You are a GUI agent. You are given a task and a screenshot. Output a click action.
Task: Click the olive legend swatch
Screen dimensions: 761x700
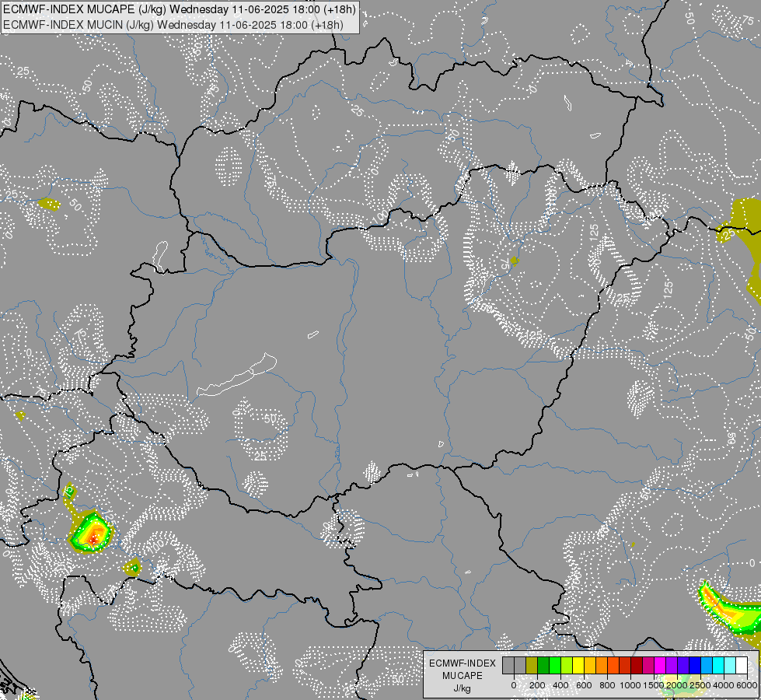coord(532,666)
